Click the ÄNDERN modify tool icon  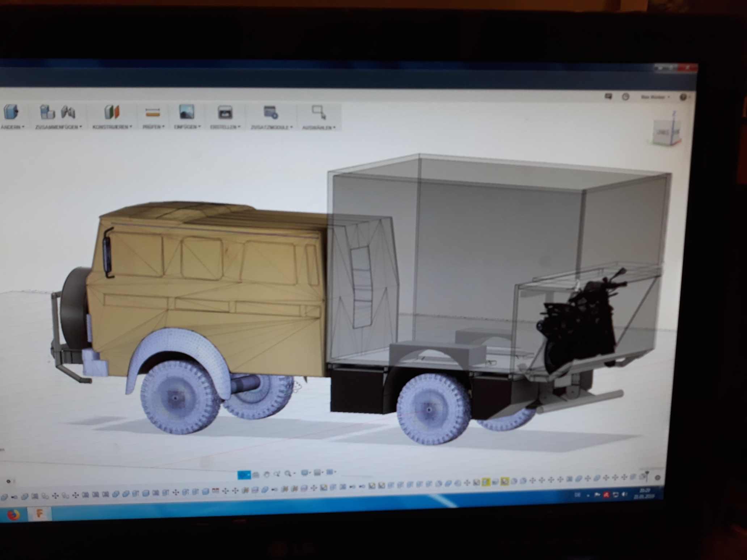(x=11, y=112)
